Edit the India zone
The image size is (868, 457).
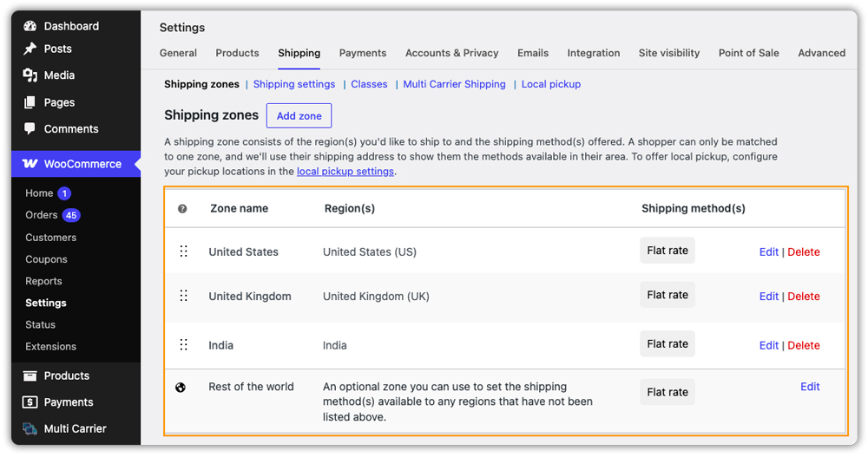coord(769,345)
